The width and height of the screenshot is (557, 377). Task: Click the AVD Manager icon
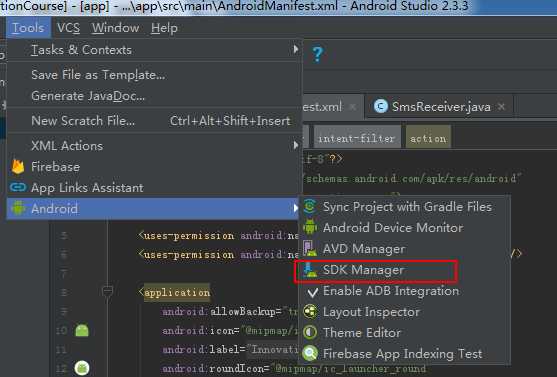[x=310, y=248]
